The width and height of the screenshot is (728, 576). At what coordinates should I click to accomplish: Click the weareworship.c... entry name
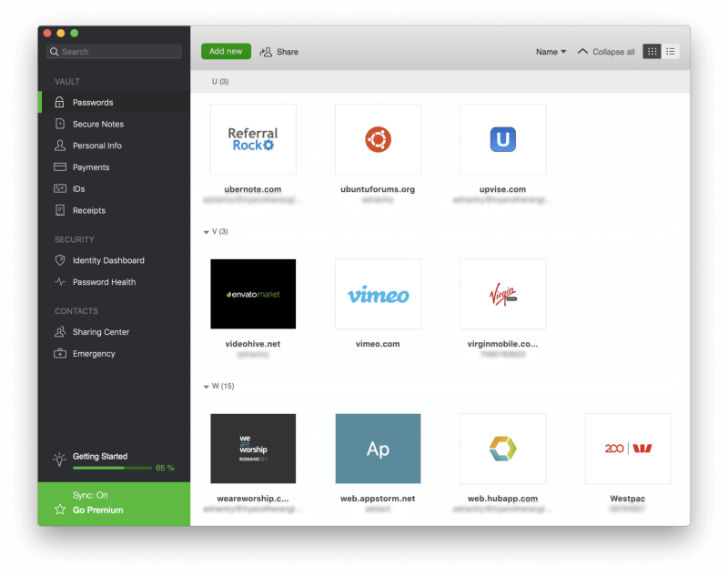[x=253, y=499]
